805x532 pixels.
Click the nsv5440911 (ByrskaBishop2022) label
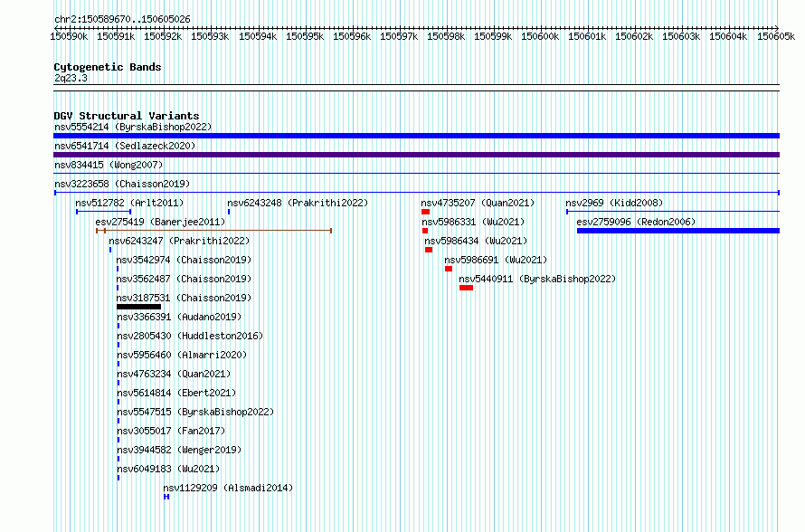(x=537, y=279)
